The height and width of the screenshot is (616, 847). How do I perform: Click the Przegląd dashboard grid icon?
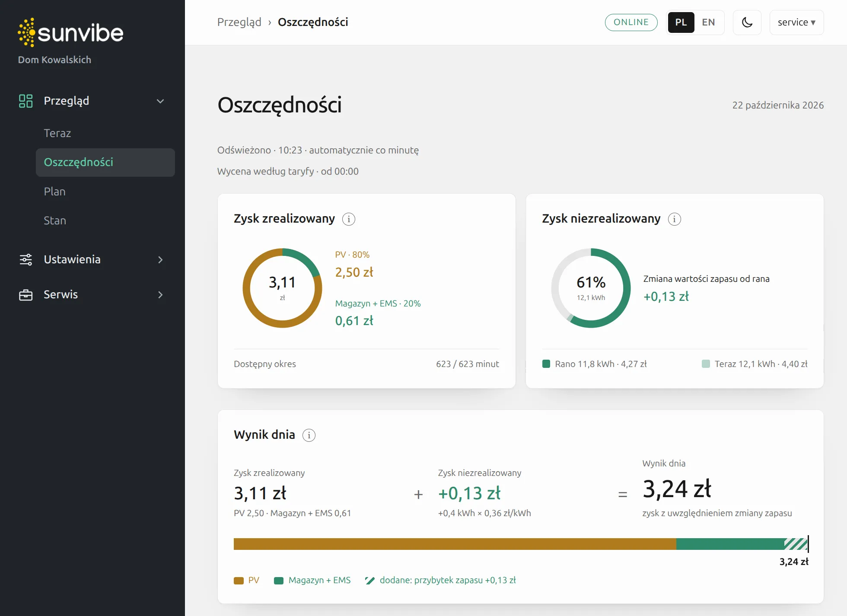pyautogui.click(x=26, y=101)
